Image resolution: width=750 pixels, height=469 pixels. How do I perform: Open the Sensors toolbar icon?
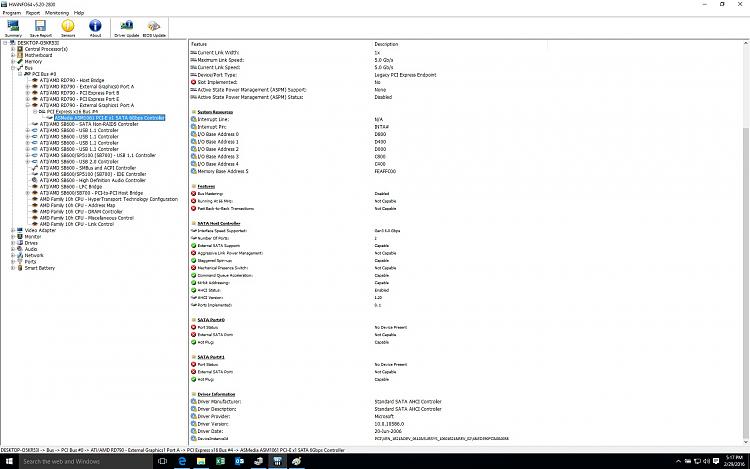click(68, 28)
